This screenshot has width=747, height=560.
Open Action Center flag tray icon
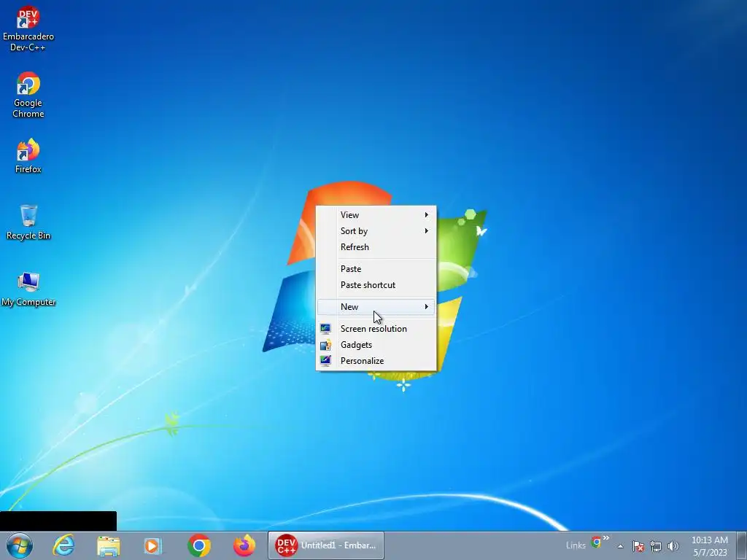click(638, 546)
